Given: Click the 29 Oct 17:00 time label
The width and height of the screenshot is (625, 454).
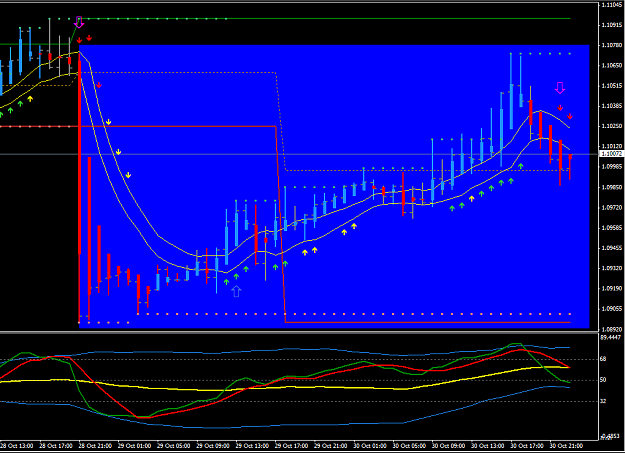Looking at the screenshot, I should 291,446.
